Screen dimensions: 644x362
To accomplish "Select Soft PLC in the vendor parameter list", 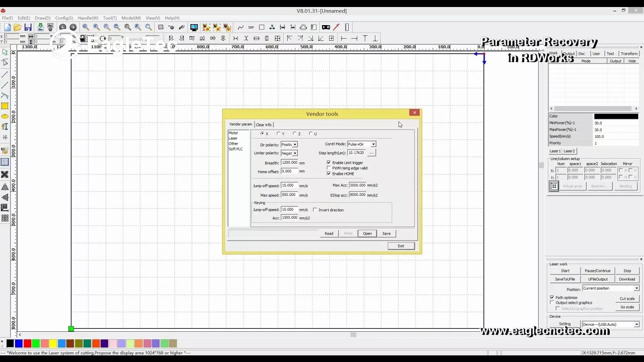I will [235, 149].
